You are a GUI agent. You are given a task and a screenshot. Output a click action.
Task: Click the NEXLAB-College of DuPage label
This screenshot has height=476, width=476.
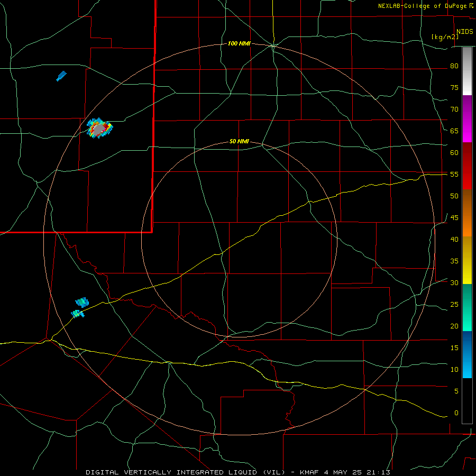(423, 6)
